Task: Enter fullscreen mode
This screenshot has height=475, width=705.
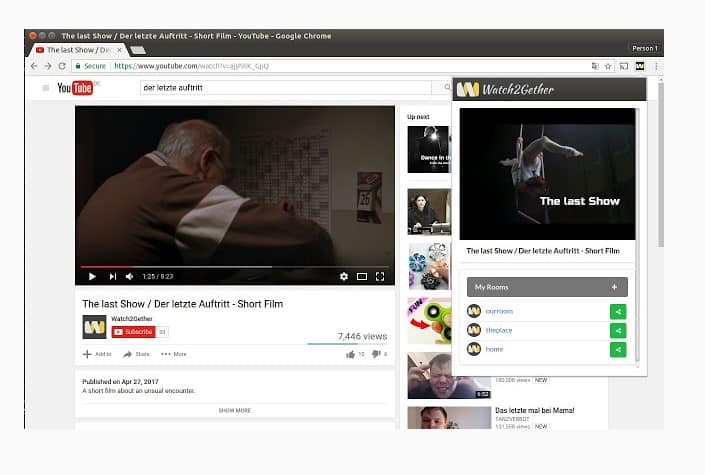Action: (x=380, y=276)
